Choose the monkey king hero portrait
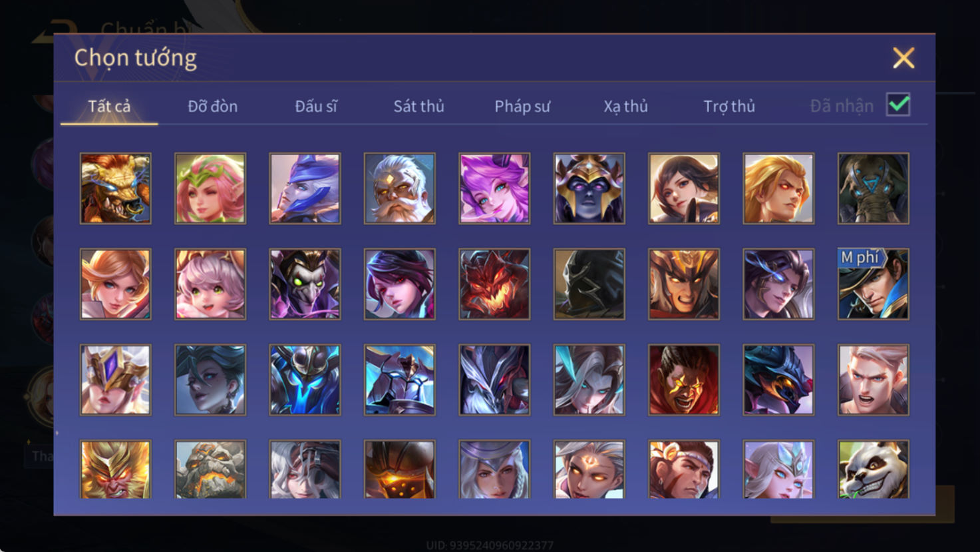980x552 pixels. click(x=115, y=469)
